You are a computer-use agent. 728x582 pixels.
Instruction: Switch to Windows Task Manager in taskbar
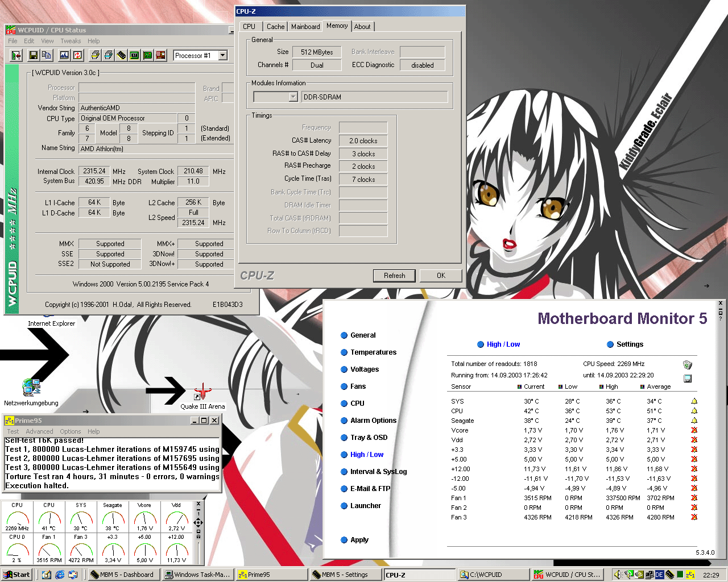click(197, 575)
